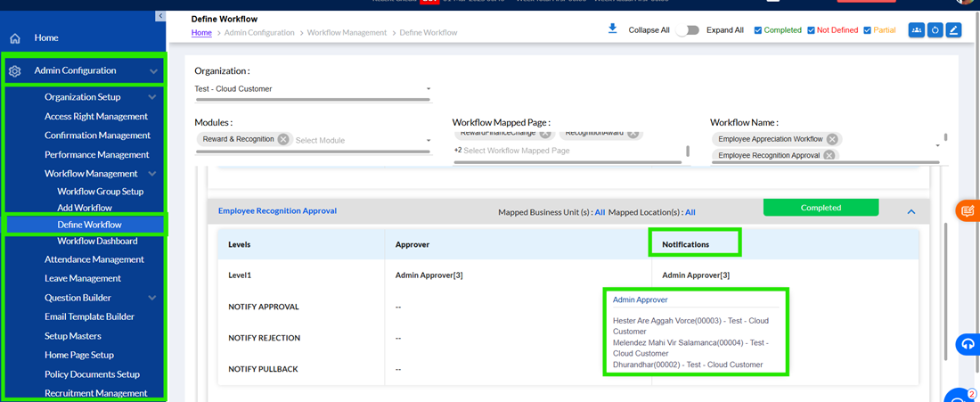Image resolution: width=980 pixels, height=402 pixels.
Task: Collapse Employee Recognition Approval section chevron
Action: coord(911,212)
